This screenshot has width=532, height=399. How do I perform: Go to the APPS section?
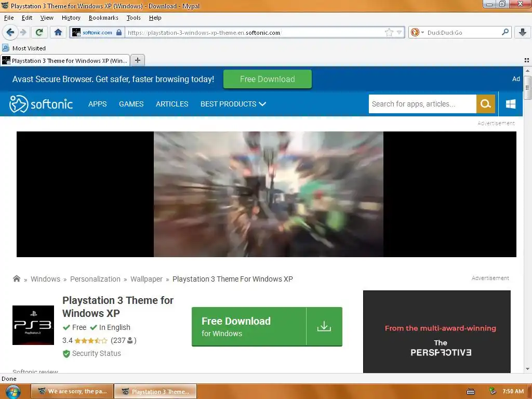pyautogui.click(x=97, y=104)
